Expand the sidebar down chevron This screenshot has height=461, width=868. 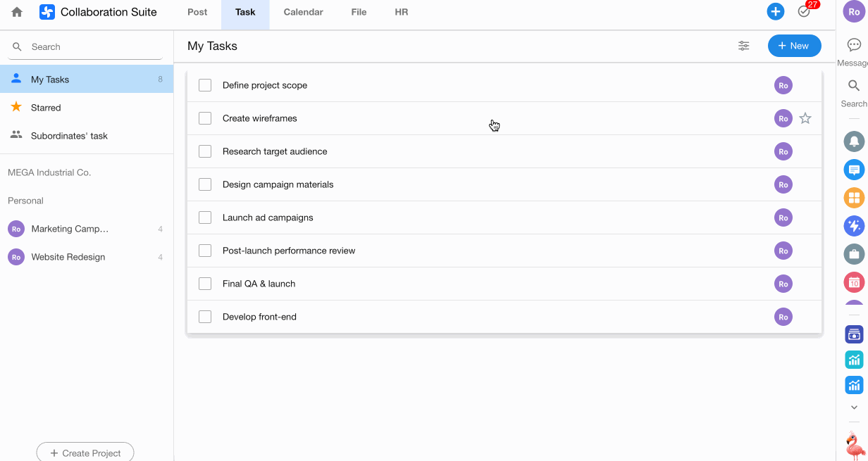coord(854,408)
